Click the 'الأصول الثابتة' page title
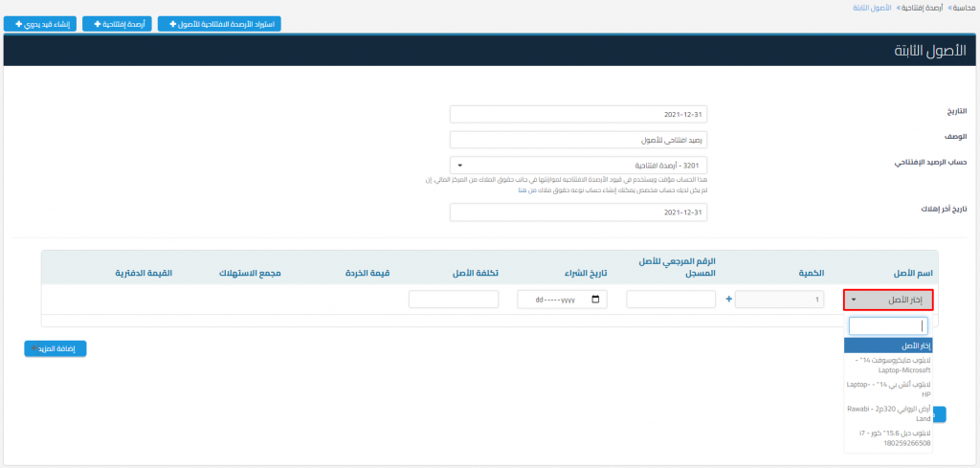This screenshot has width=980, height=468. 932,52
